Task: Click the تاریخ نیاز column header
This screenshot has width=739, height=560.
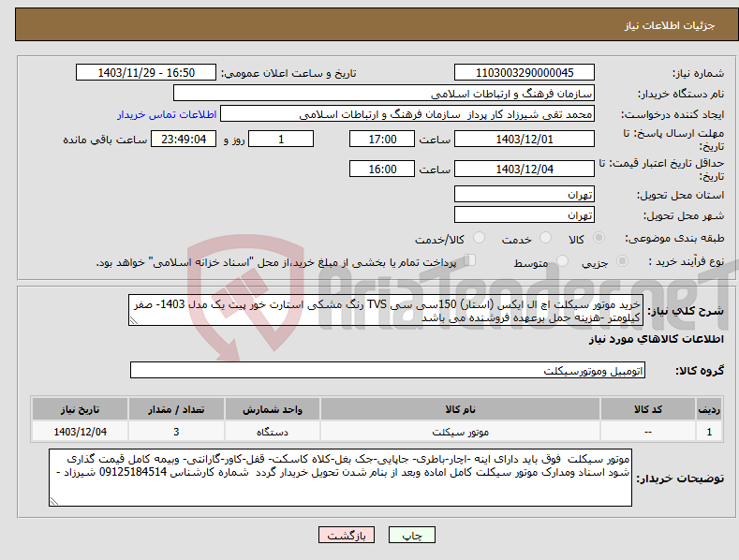Action: point(80,409)
